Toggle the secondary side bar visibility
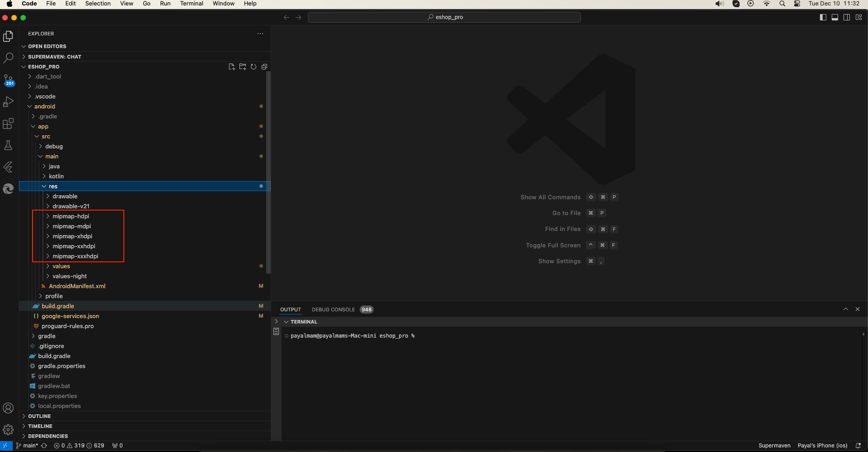The height and width of the screenshot is (452, 868). (x=847, y=17)
